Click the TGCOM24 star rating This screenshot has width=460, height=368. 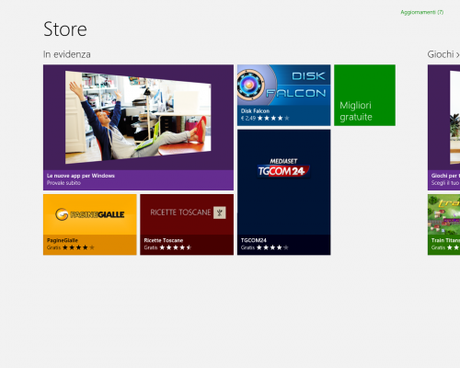point(272,247)
